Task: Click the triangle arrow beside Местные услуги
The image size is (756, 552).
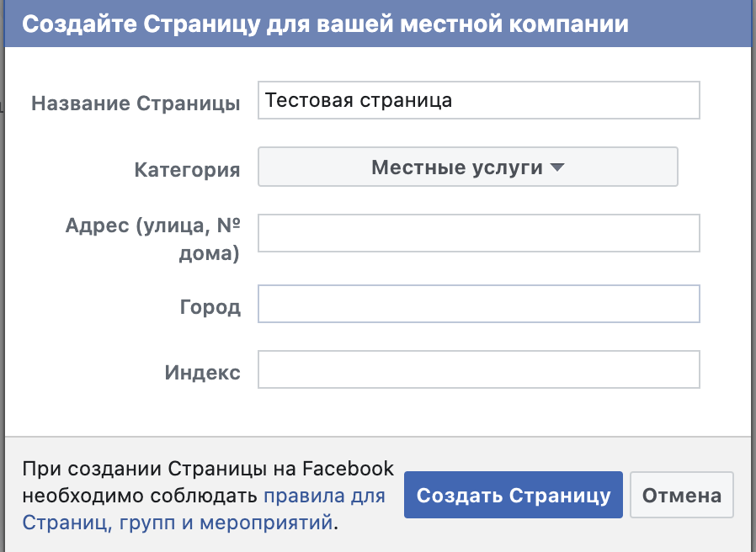Action: pyautogui.click(x=556, y=167)
